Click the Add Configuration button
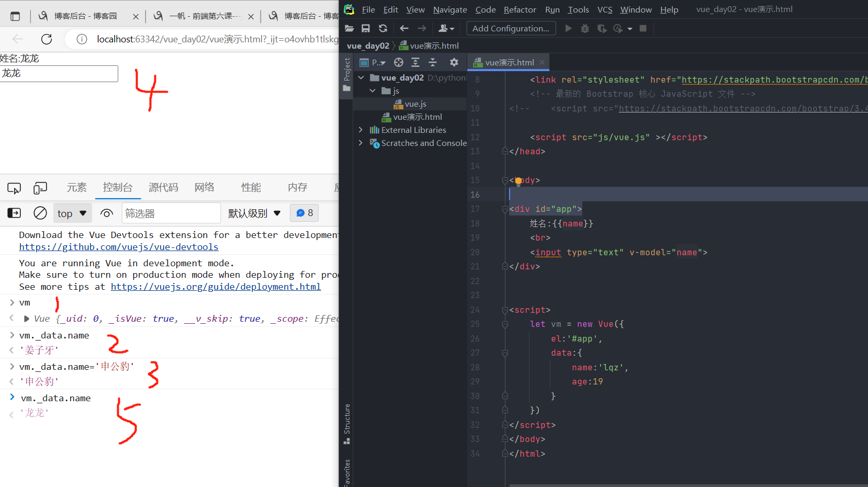The image size is (868, 487). pyautogui.click(x=511, y=28)
